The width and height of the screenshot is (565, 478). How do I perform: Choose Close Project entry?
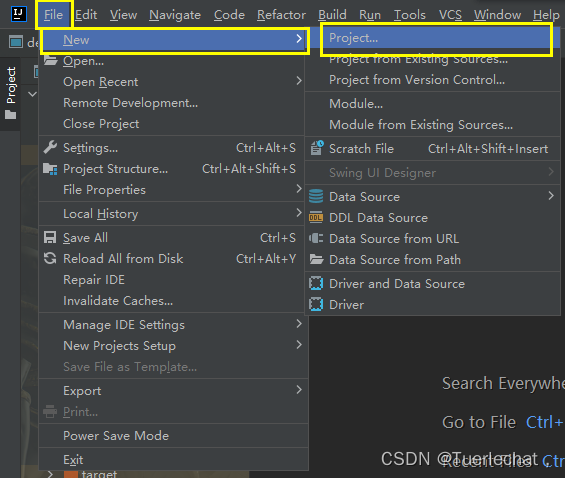(172, 124)
